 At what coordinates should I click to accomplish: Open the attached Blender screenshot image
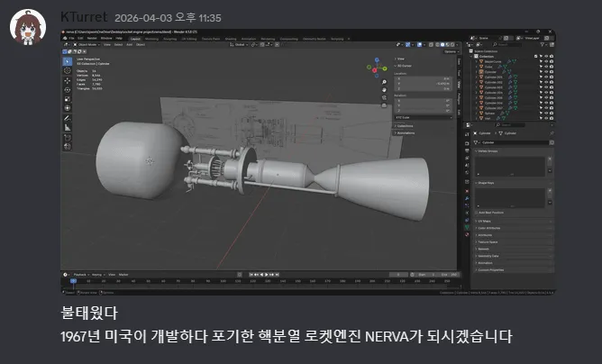(308, 162)
